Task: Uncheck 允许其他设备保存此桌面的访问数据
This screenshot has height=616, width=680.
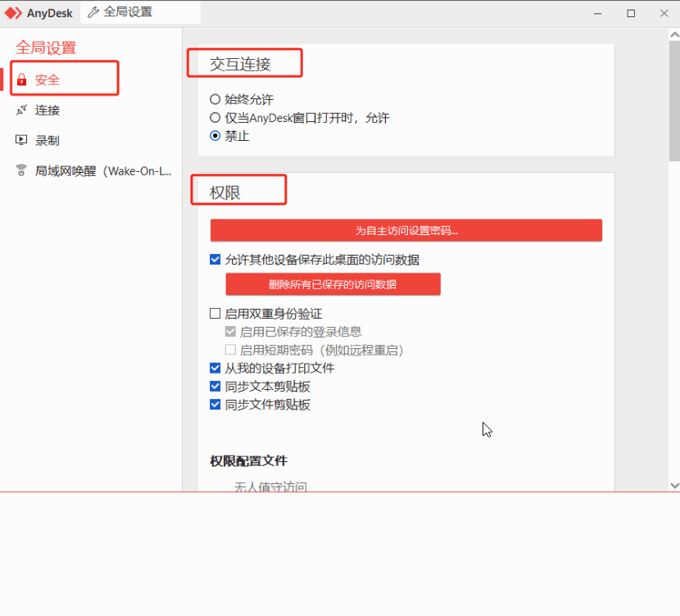Action: pos(215,258)
